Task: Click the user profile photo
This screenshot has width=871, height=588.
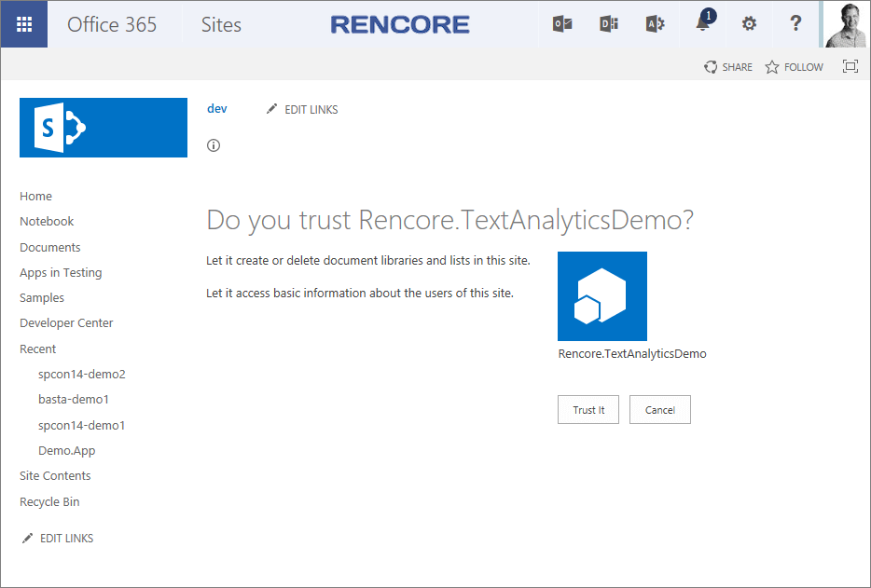Action: pyautogui.click(x=845, y=24)
